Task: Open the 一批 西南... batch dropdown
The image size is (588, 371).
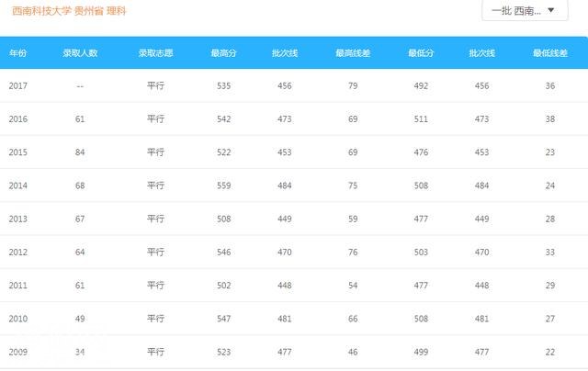Action: point(525,10)
